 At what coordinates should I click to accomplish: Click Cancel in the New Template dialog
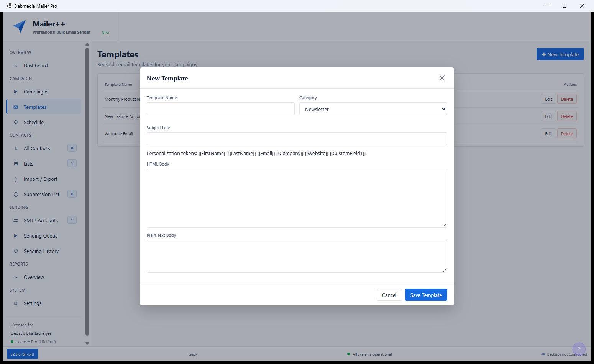[x=389, y=295]
